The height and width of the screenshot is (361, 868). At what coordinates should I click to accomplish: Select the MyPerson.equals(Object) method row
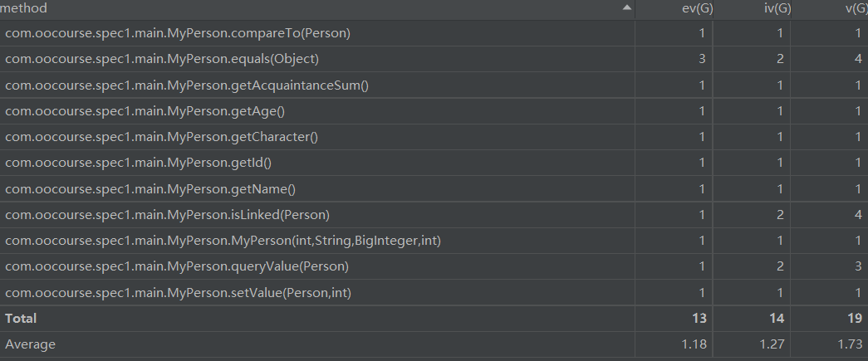click(x=434, y=59)
